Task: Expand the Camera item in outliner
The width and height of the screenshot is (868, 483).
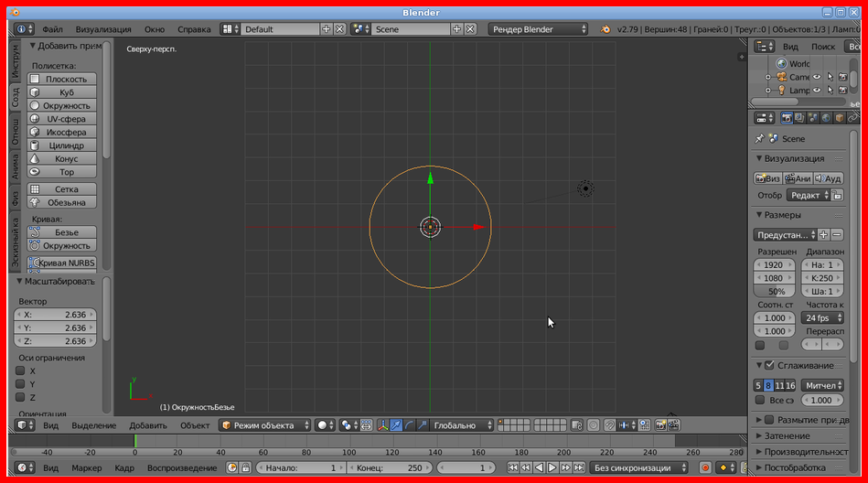Action: coord(767,77)
